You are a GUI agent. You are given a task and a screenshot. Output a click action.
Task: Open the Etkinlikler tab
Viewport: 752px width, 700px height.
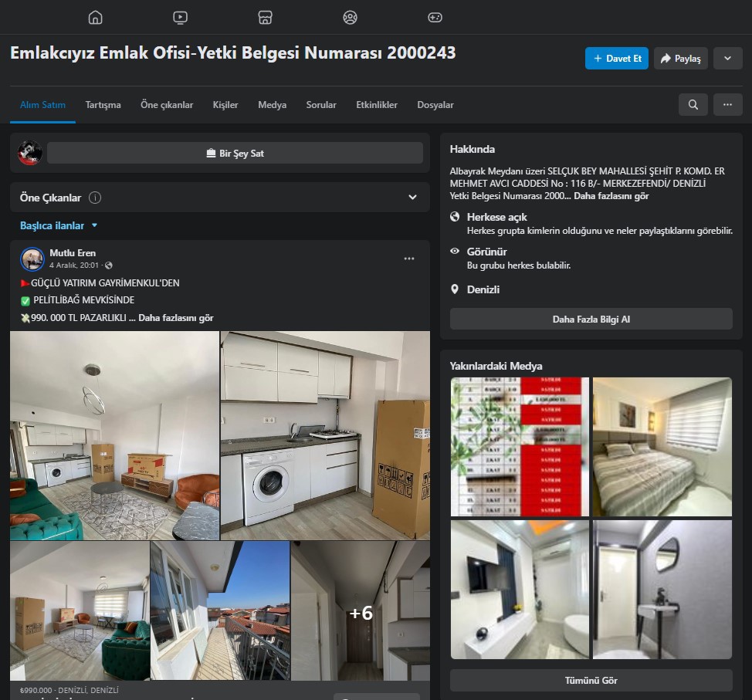tap(376, 105)
